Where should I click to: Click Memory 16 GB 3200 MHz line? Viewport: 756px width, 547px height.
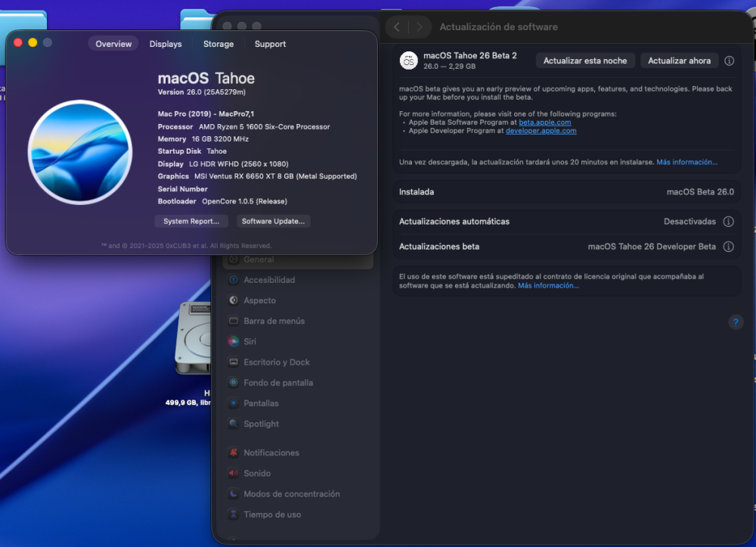pyautogui.click(x=203, y=139)
